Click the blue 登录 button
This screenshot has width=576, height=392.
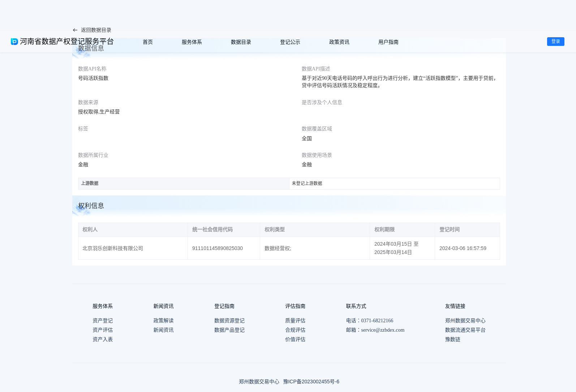pyautogui.click(x=556, y=42)
